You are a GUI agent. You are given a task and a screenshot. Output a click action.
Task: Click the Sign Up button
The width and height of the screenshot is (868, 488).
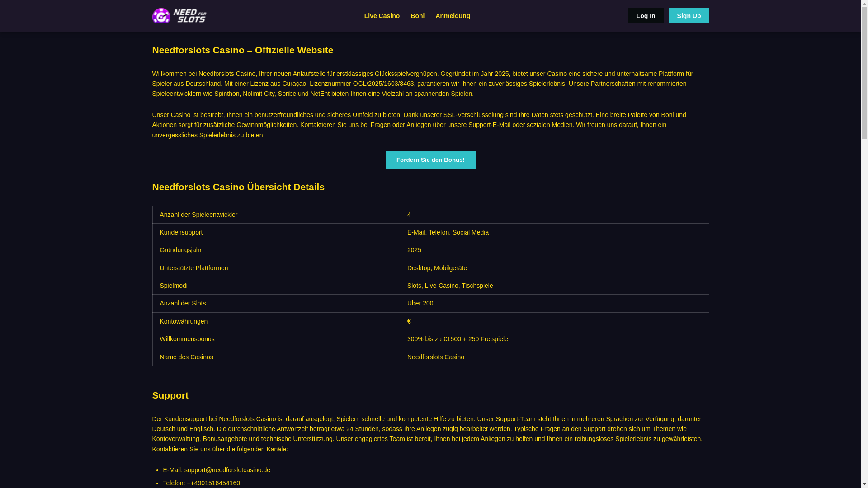(x=689, y=16)
